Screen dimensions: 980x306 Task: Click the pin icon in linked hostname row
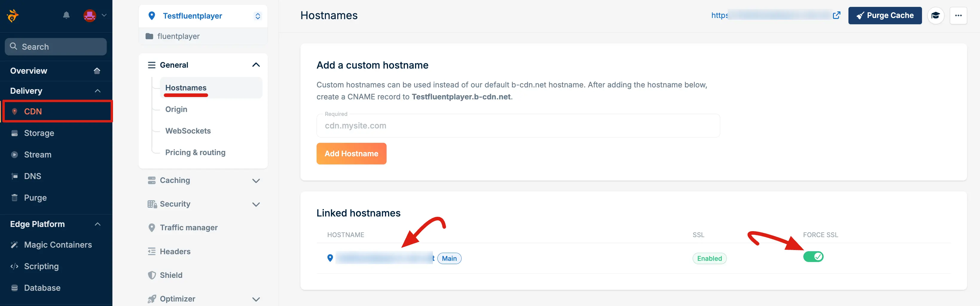coord(330,258)
